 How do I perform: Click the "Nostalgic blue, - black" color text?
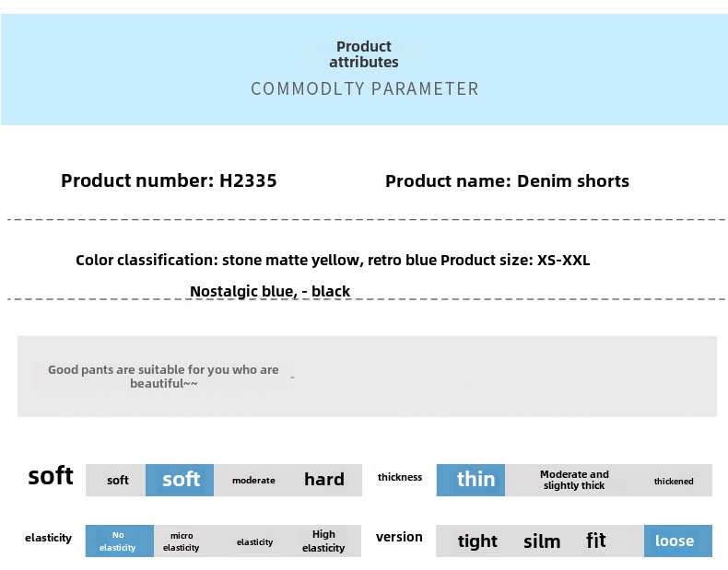[270, 292]
